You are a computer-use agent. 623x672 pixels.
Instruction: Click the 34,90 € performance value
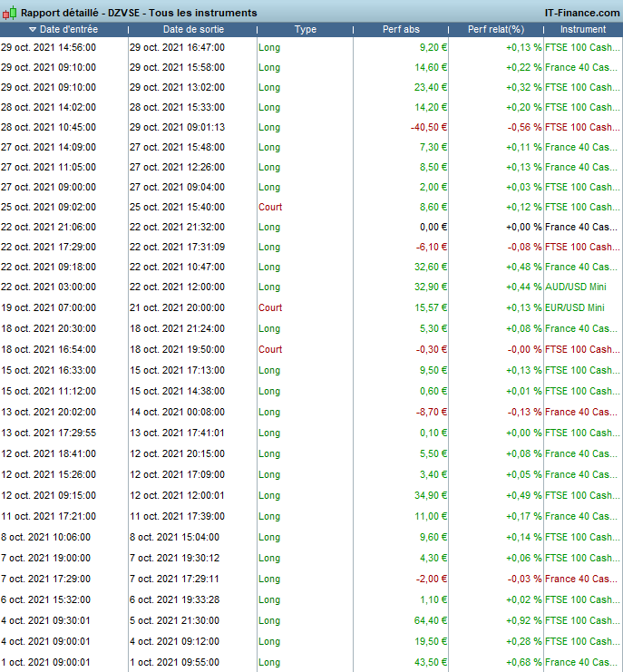431,495
